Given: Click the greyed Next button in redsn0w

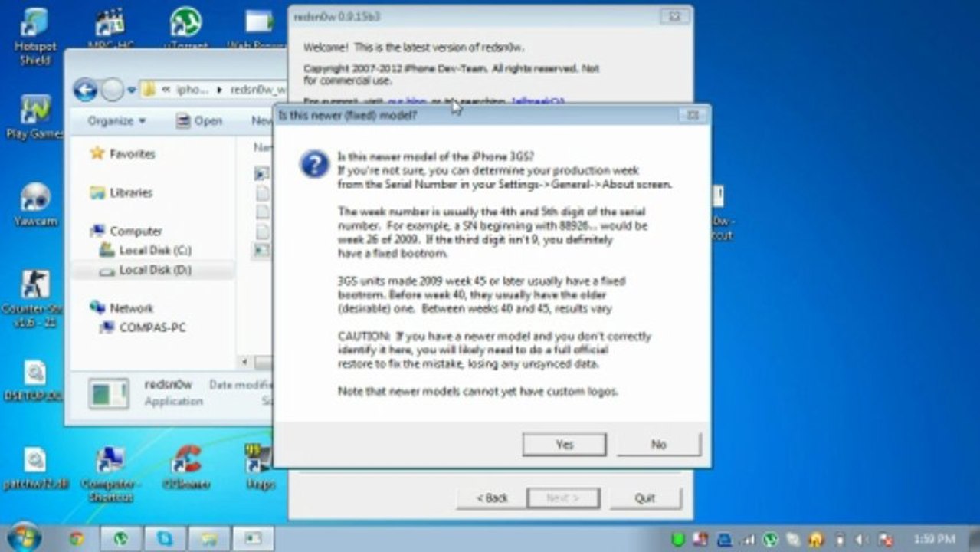Looking at the screenshot, I should tap(563, 498).
